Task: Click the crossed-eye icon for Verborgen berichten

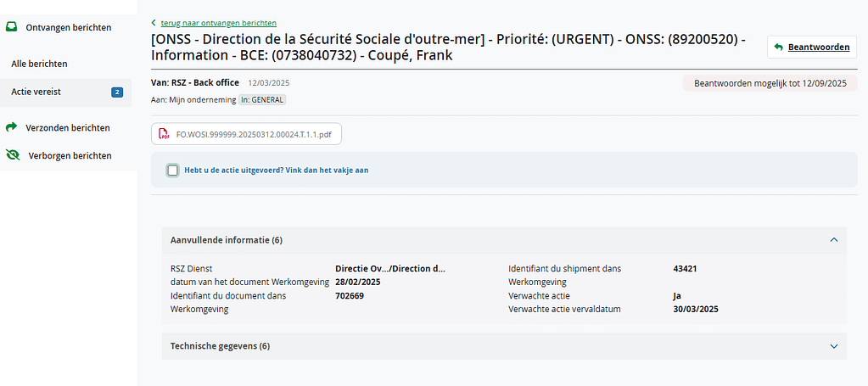Action: [x=13, y=155]
